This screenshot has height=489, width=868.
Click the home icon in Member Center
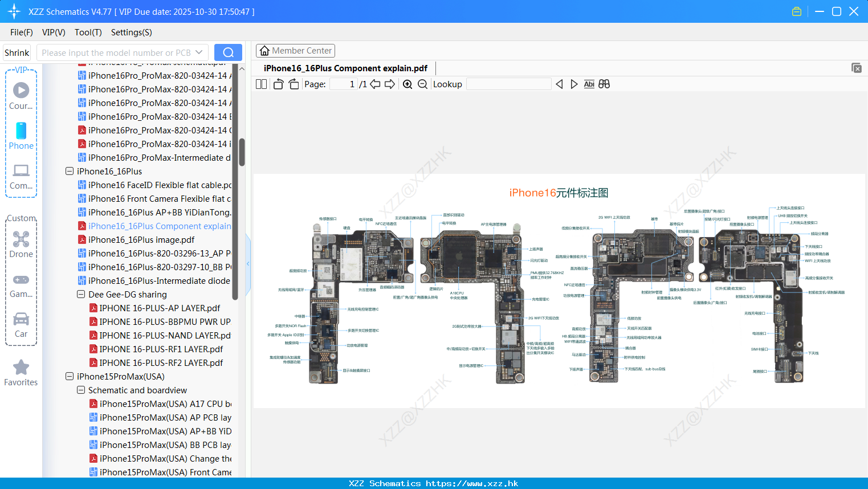pyautogui.click(x=264, y=51)
